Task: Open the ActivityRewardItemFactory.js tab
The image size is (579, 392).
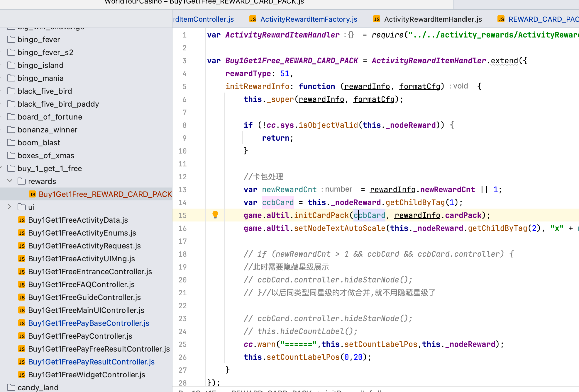Action: point(309,19)
